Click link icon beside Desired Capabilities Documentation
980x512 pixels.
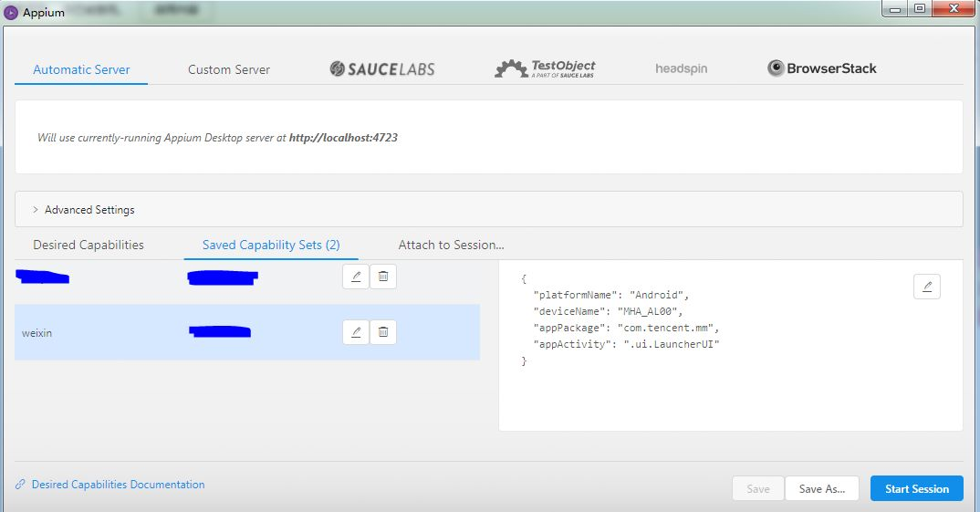point(21,485)
